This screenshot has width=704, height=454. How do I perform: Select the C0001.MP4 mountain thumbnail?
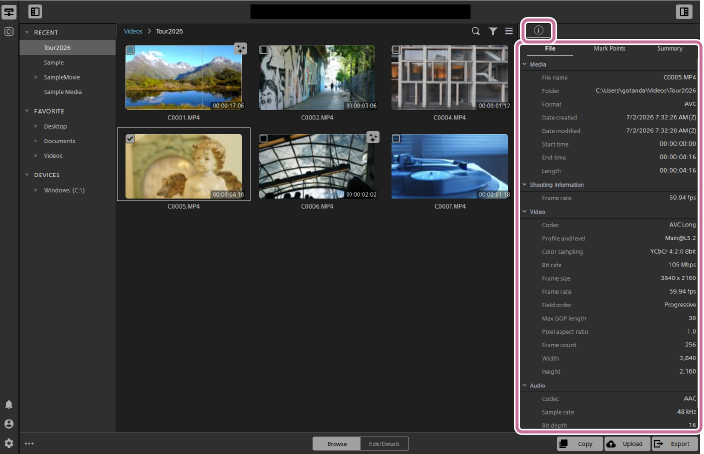[184, 77]
